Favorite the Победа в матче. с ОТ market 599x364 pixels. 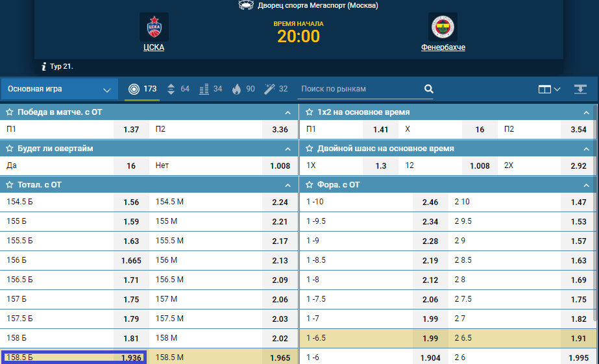tap(10, 112)
